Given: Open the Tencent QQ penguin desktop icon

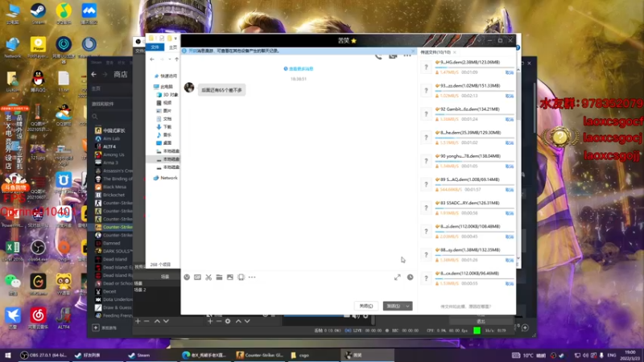Looking at the screenshot, I should click(38, 80).
